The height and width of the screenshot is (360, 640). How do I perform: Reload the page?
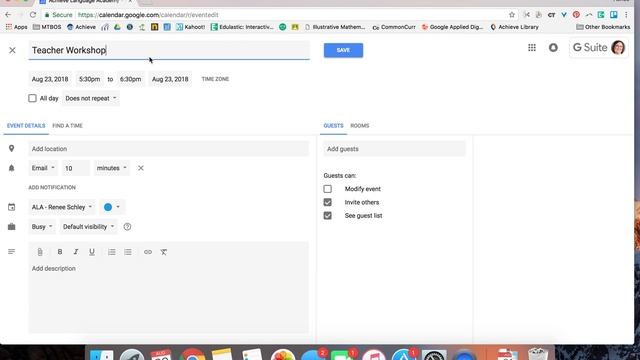tap(33, 15)
